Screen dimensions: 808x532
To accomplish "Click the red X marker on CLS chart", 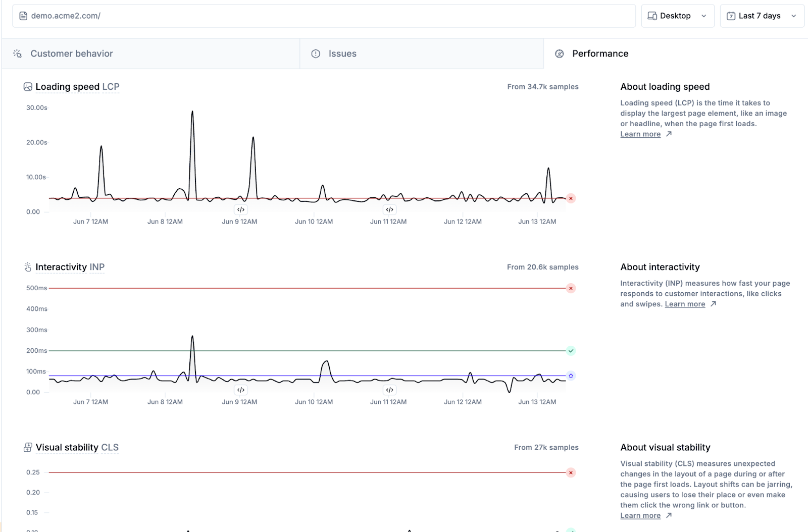I will click(x=571, y=472).
